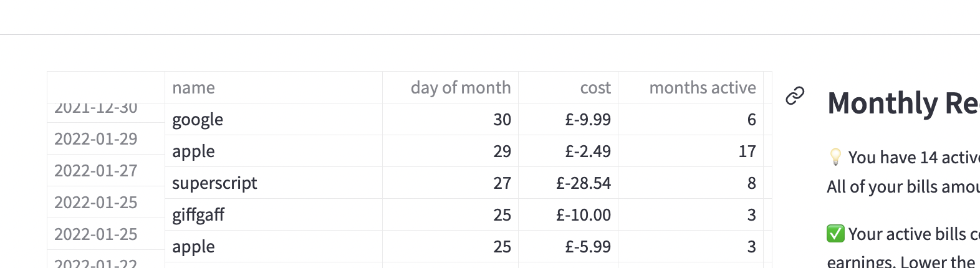Select the £-5.99 cost cell
The width and height of the screenshot is (980, 268).
pyautogui.click(x=568, y=246)
